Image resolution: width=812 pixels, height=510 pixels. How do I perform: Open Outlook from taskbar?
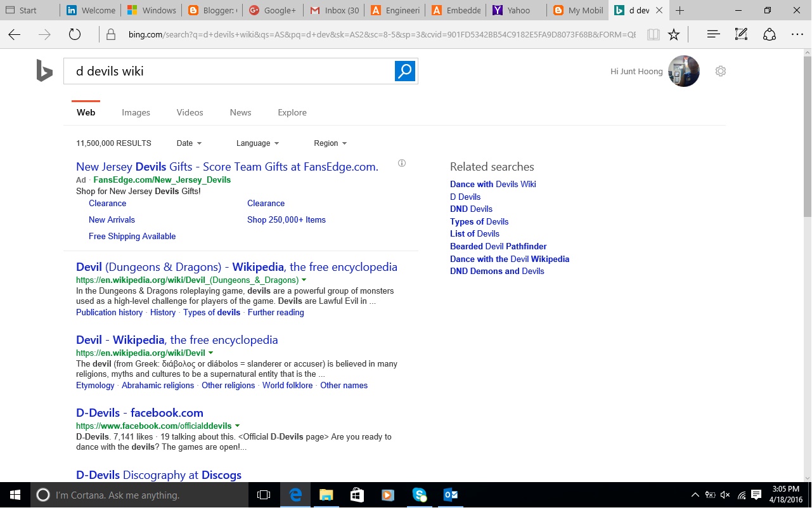[450, 495]
